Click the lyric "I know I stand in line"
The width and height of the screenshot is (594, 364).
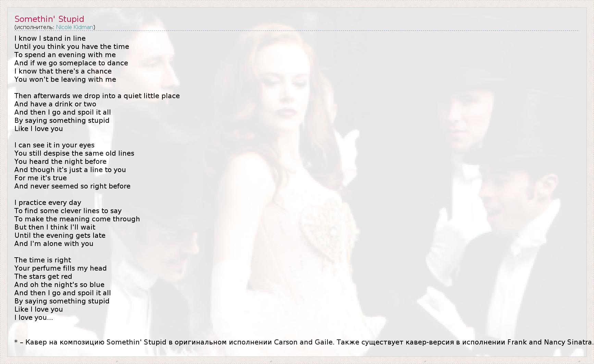[x=50, y=38]
